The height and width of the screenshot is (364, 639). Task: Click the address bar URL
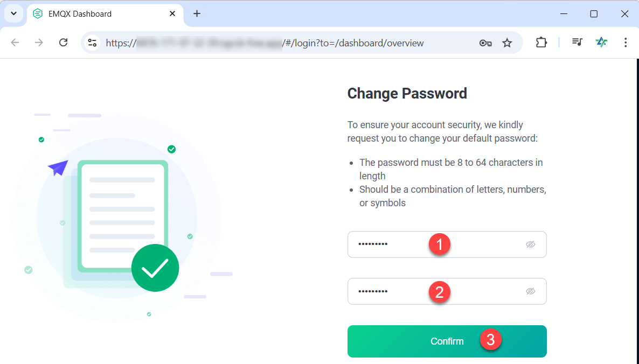tap(265, 43)
